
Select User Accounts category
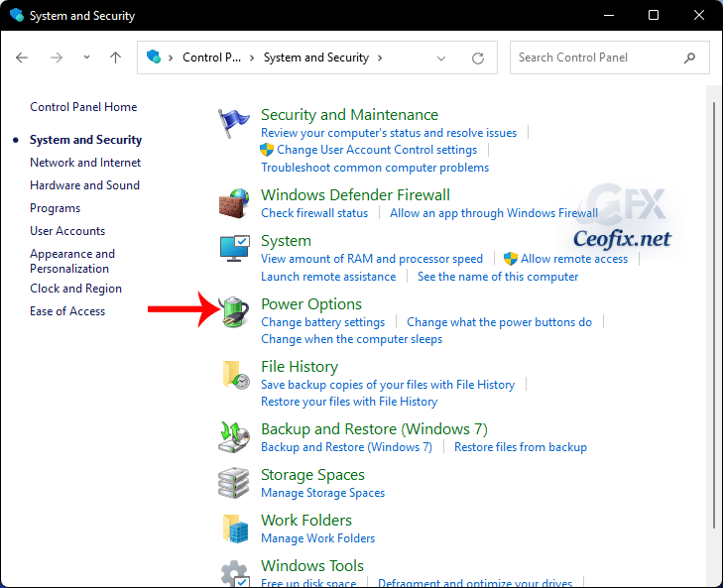tap(67, 231)
